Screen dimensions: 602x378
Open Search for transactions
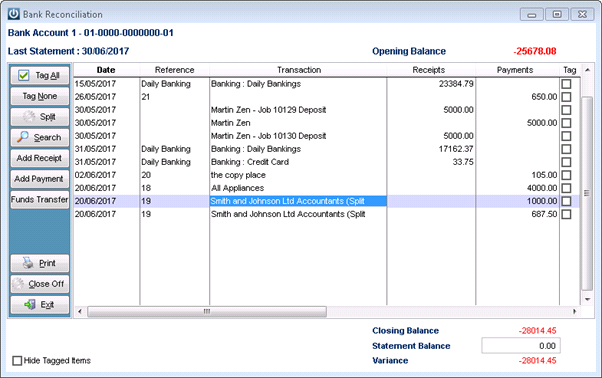(40, 137)
